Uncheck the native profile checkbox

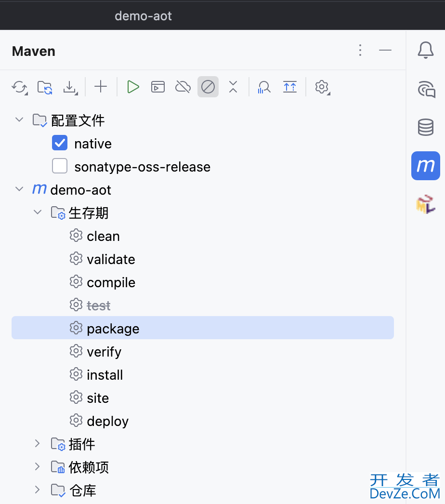tap(60, 143)
